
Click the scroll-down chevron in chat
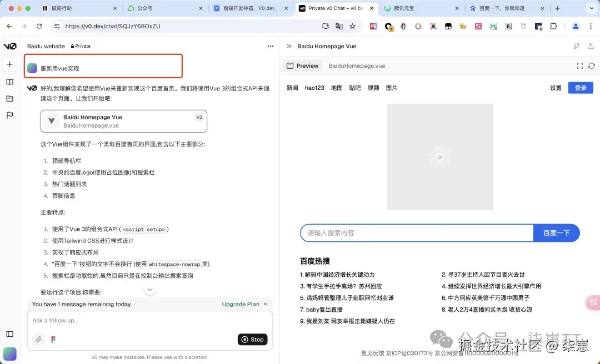(x=150, y=290)
